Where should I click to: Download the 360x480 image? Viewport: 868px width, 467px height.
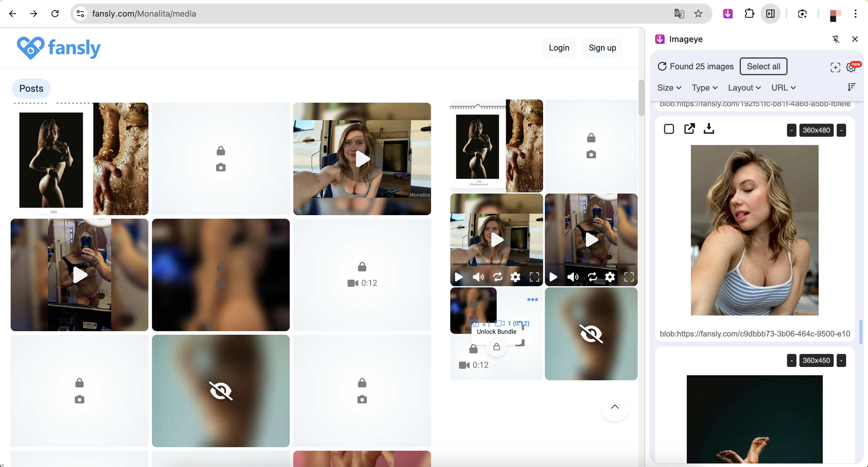click(x=709, y=129)
